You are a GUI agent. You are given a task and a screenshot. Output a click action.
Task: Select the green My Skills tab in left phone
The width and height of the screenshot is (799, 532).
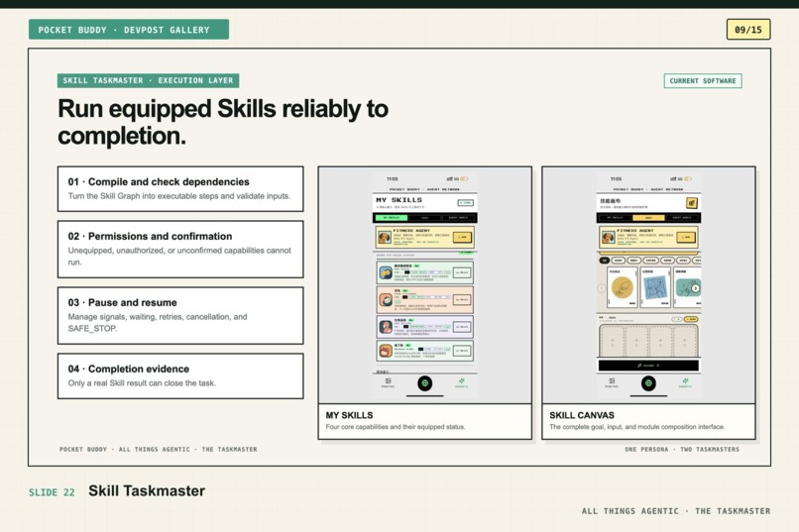tap(391, 217)
